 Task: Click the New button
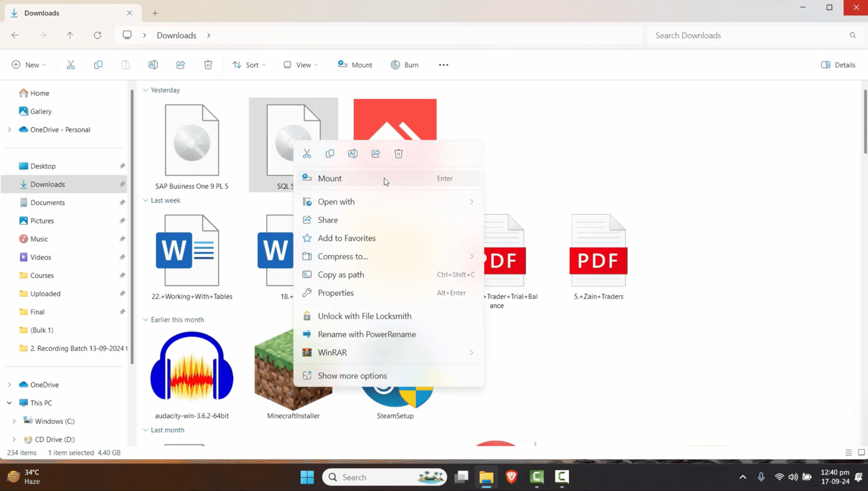pyautogui.click(x=28, y=65)
